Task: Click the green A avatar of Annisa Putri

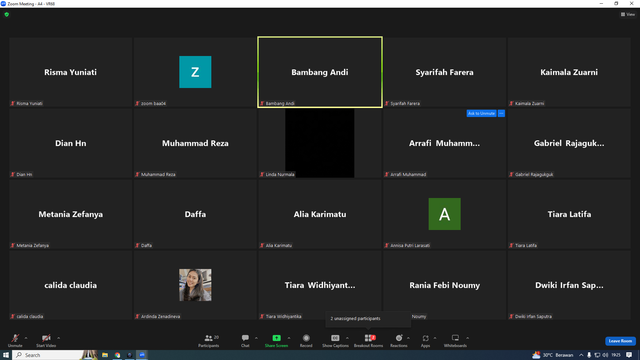Action: point(444,214)
